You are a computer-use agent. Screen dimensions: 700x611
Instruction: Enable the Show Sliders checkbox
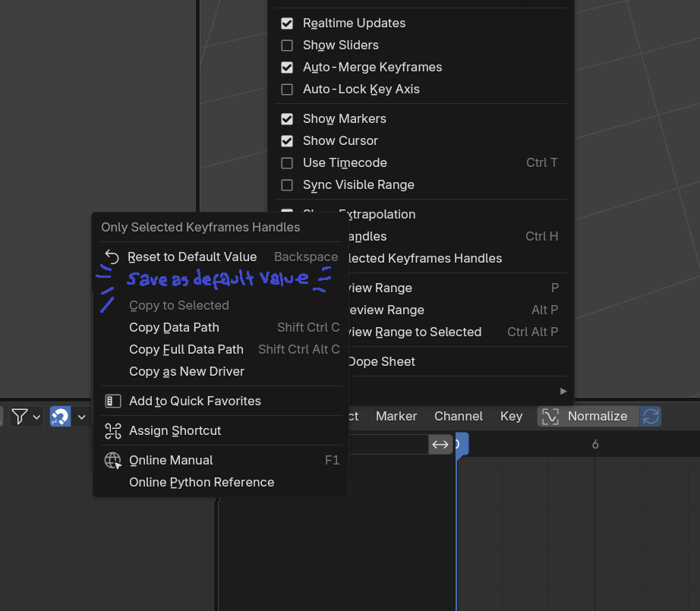tap(287, 45)
